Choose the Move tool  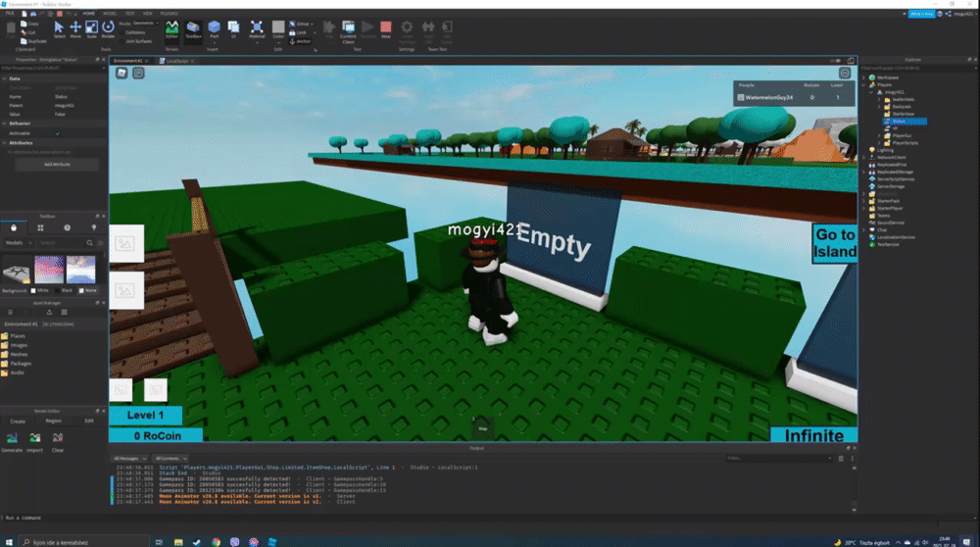[x=75, y=29]
